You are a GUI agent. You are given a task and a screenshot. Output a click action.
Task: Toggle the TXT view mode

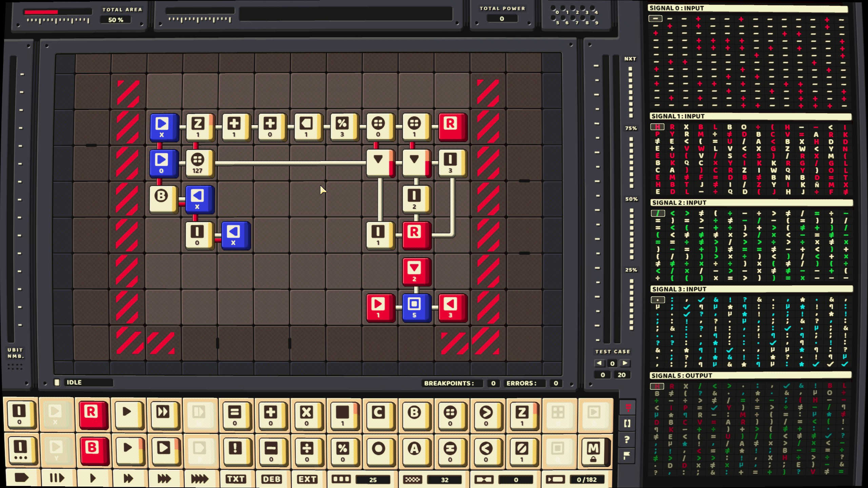coord(236,479)
